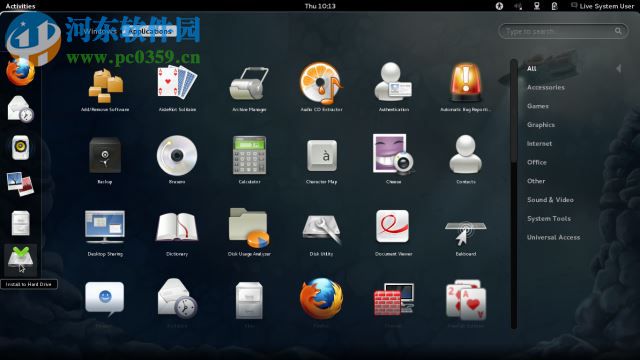Show All application categories
Viewport: 640px width, 360px height.
531,69
